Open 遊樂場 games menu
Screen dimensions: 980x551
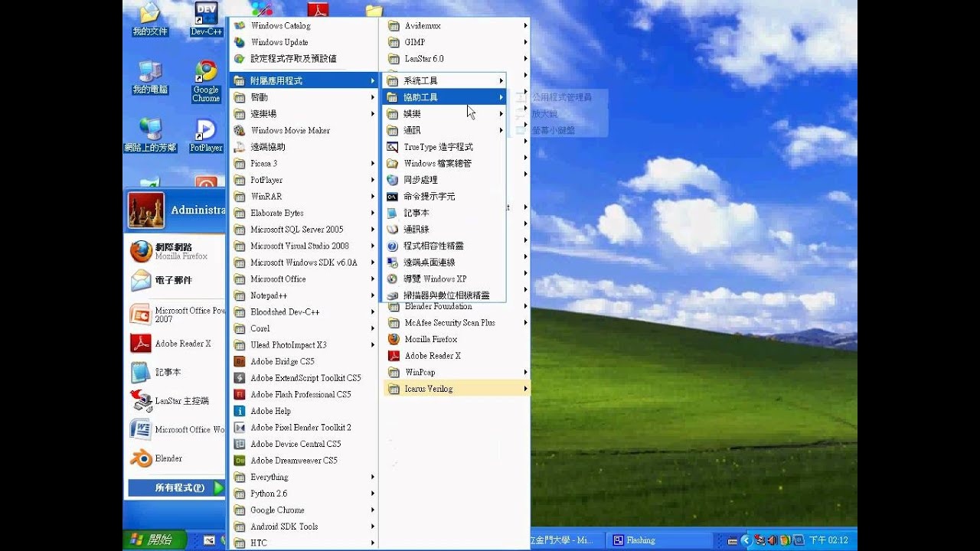303,114
